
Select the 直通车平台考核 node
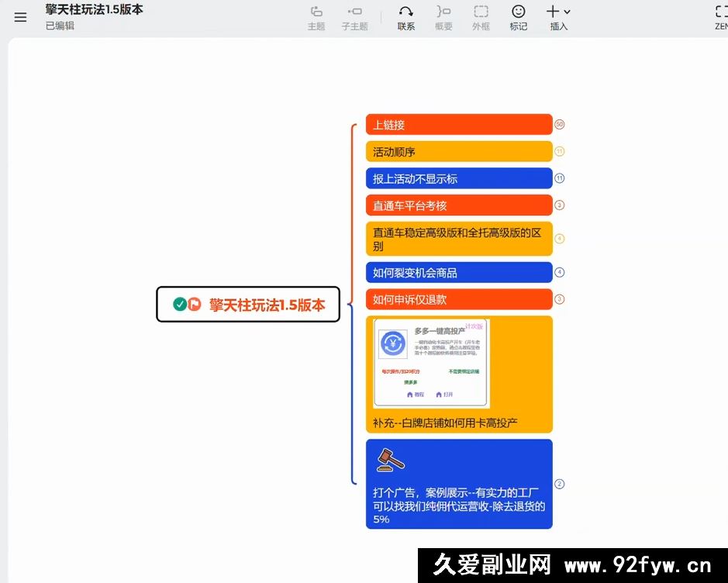click(459, 205)
